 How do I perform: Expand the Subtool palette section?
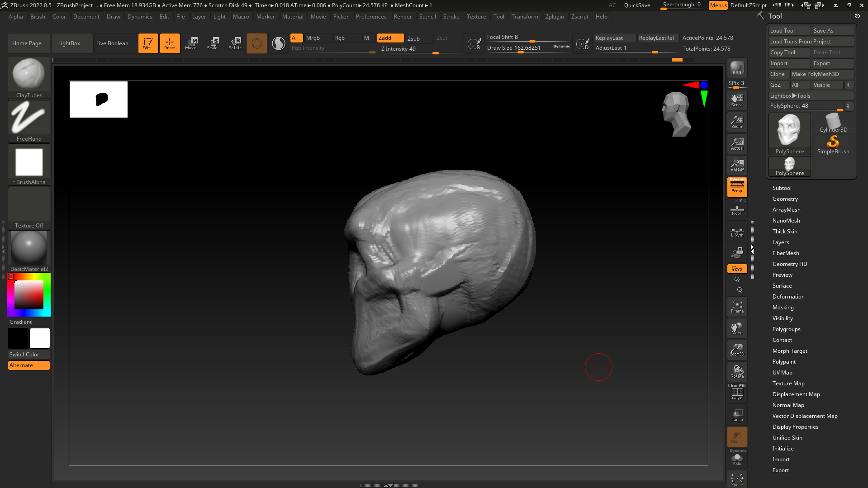(782, 188)
